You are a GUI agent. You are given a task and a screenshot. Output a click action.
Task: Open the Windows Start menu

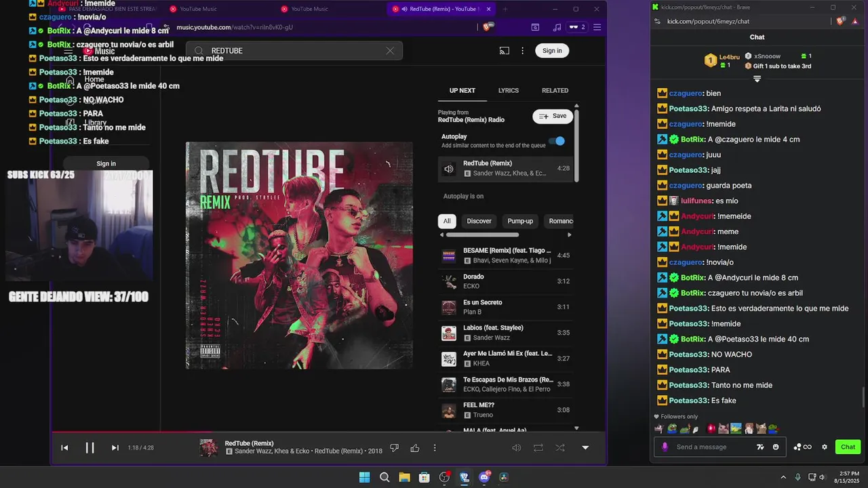tap(365, 477)
